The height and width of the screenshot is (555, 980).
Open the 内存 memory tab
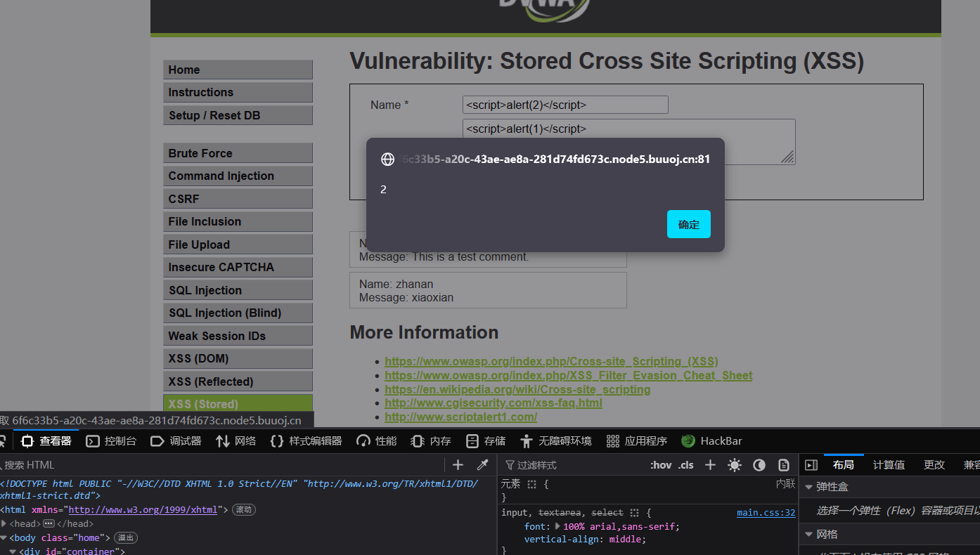(431, 441)
